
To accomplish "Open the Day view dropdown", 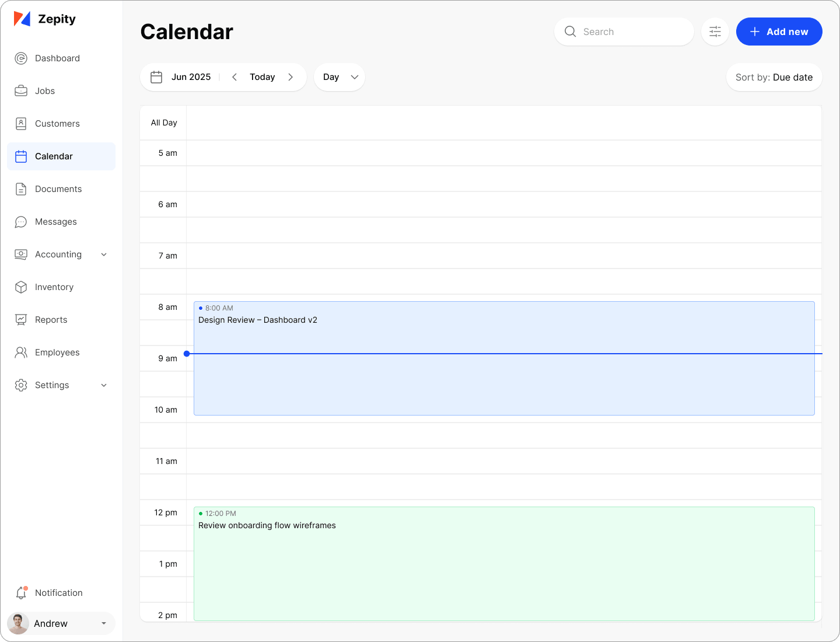I will pyautogui.click(x=339, y=77).
